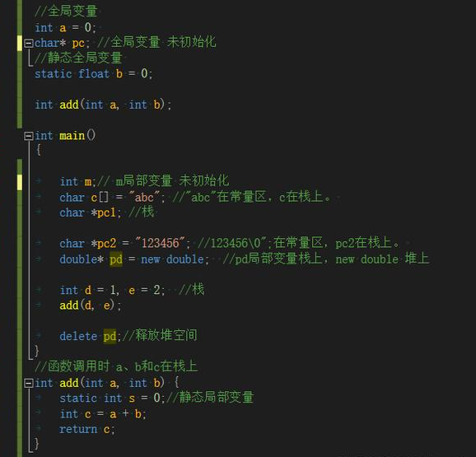
Task: Click highlighted 'pd' in the delete statement
Action: tap(110, 337)
